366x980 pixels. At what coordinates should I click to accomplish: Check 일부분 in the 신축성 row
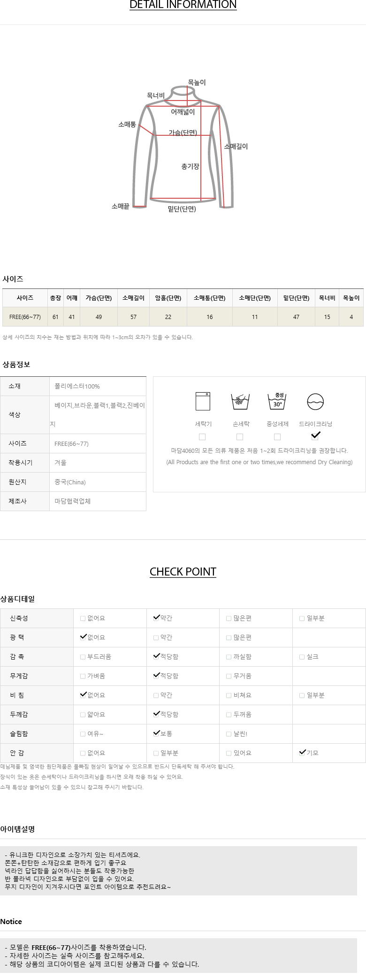tap(302, 619)
